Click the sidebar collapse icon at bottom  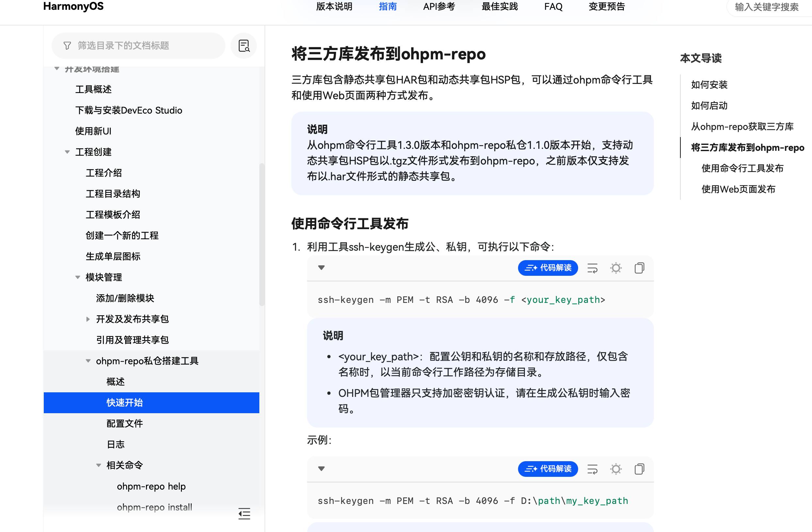click(x=244, y=513)
